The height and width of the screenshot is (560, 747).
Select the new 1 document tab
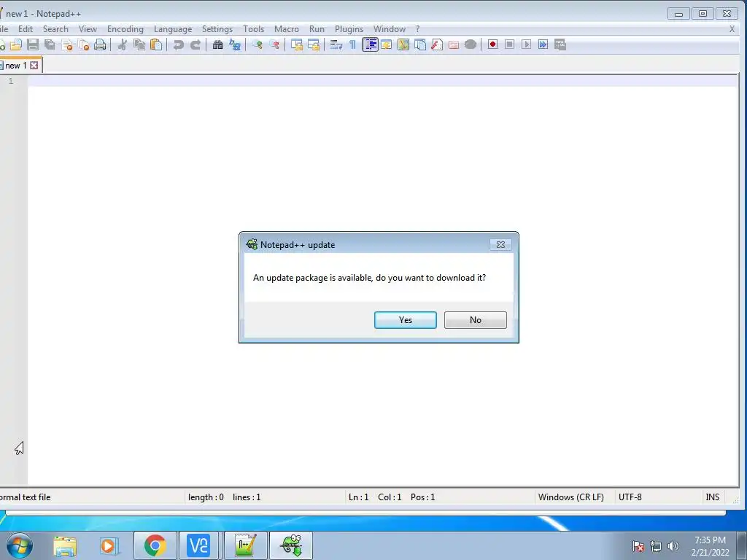pos(15,66)
